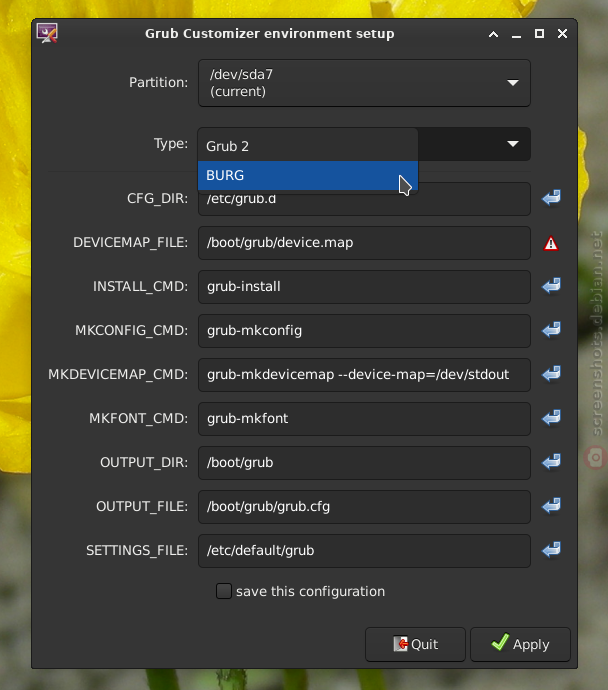Viewport: 608px width, 690px height.
Task: Maximize the environment setup window
Action: 539,33
